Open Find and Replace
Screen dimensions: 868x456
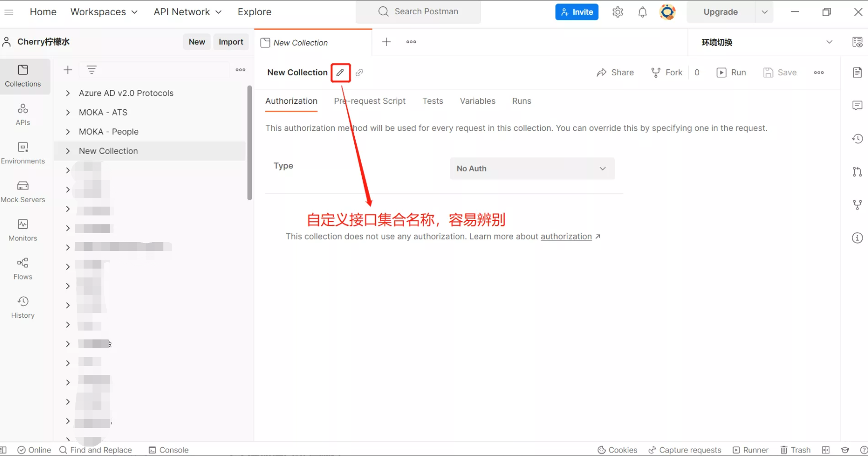click(95, 450)
